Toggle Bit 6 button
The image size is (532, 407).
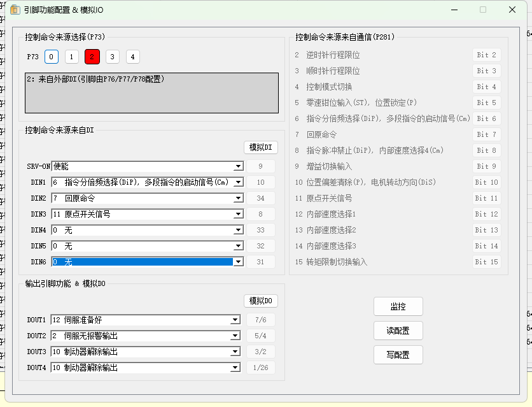[487, 119]
